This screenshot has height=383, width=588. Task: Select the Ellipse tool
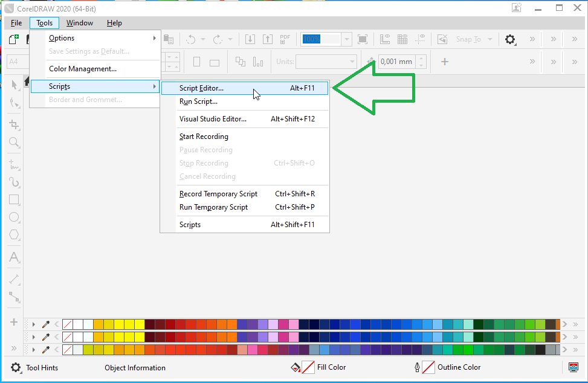pos(15,217)
